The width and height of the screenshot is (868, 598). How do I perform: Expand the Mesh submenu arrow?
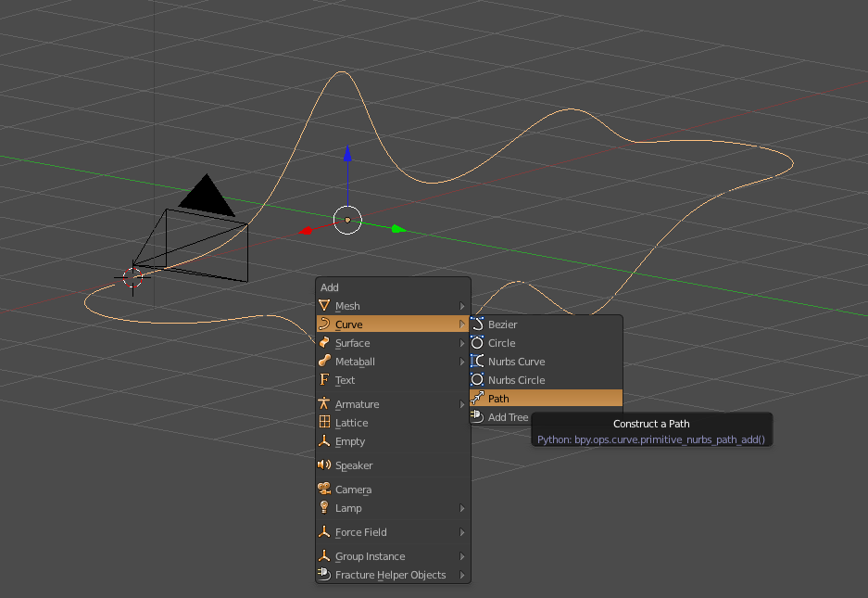461,306
